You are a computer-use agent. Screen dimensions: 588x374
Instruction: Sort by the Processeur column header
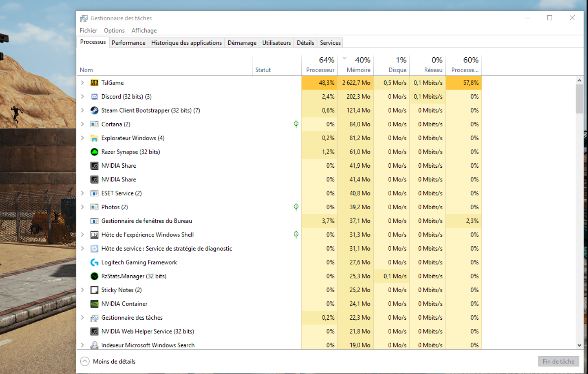[x=319, y=65]
